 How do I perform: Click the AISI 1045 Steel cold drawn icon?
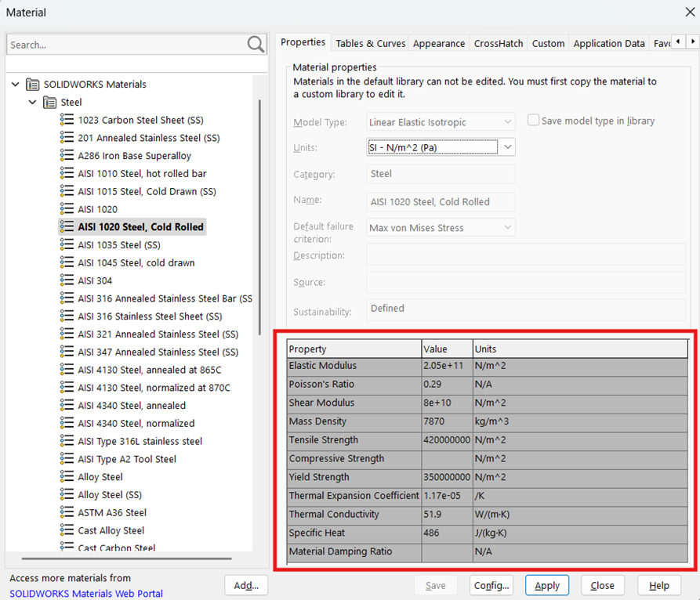click(65, 262)
